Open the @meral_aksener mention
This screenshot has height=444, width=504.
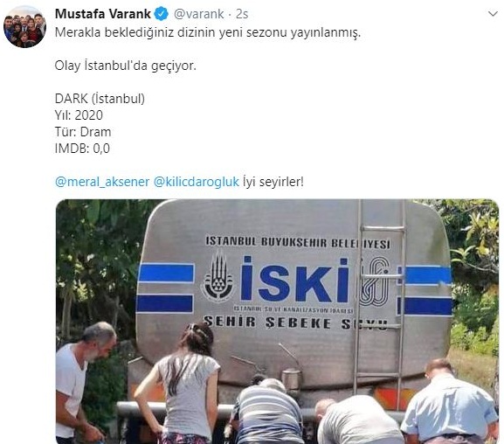point(102,182)
